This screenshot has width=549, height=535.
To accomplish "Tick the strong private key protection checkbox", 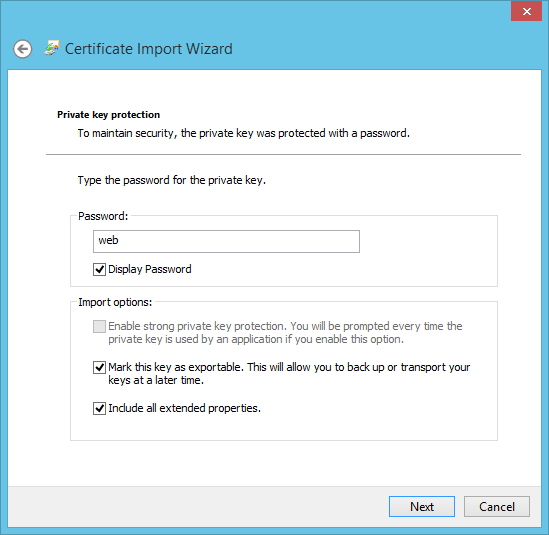I will (x=99, y=326).
